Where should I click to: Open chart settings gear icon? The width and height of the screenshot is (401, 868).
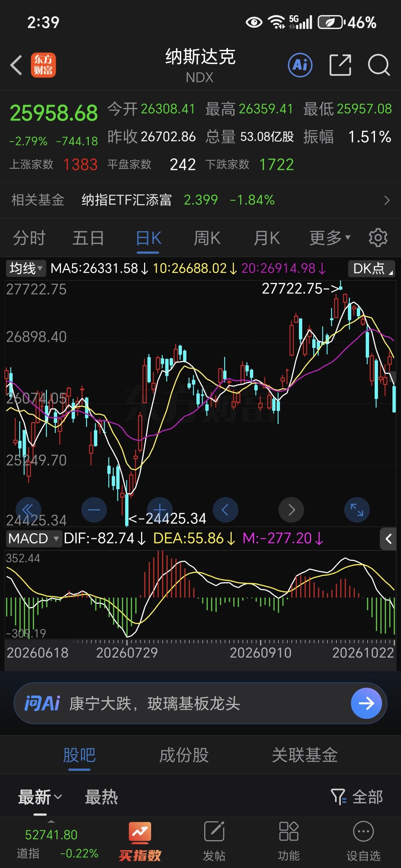click(378, 238)
